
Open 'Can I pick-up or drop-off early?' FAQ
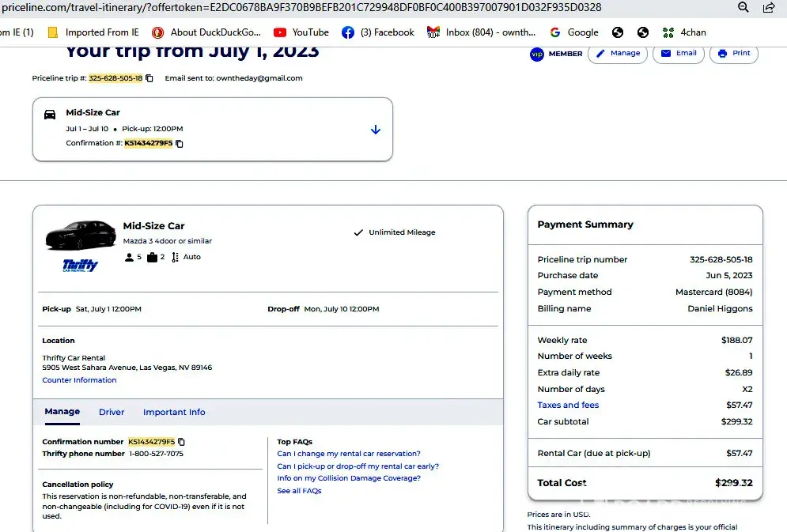358,466
